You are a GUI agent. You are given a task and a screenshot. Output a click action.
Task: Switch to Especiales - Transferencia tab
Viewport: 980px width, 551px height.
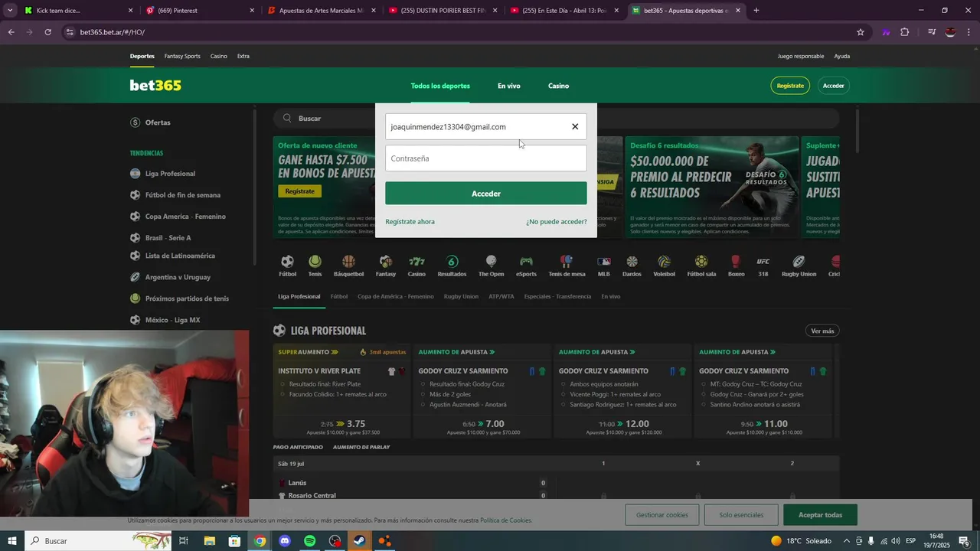pos(557,296)
